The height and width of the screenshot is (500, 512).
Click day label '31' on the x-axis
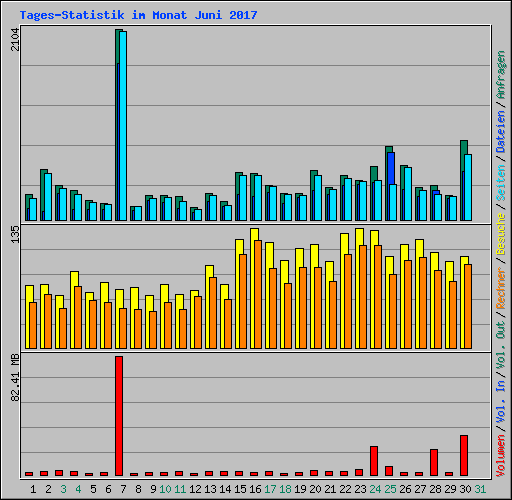pos(480,489)
